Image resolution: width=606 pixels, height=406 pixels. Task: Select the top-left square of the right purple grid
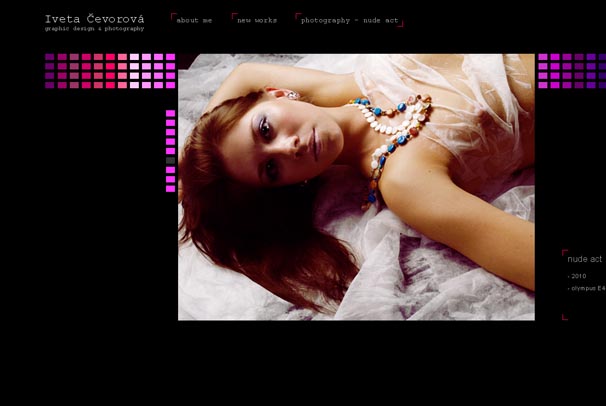(543, 57)
